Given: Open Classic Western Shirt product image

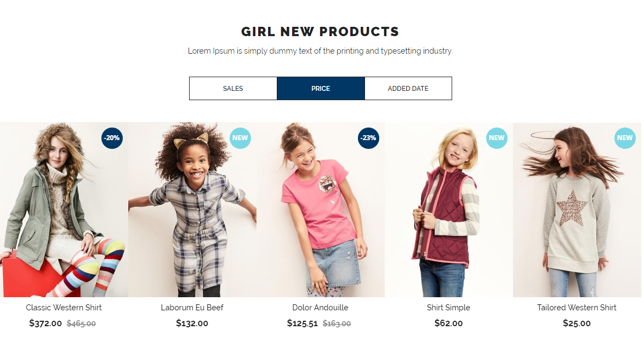Looking at the screenshot, I should [x=64, y=210].
